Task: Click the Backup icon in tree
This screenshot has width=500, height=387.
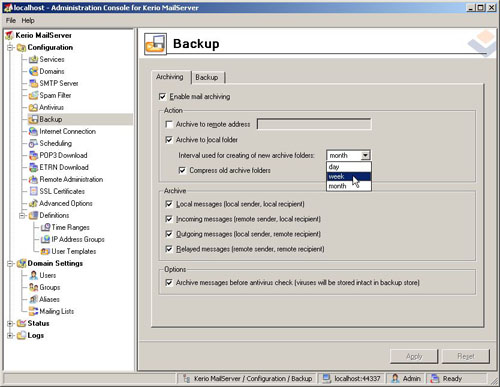Action: tap(33, 119)
